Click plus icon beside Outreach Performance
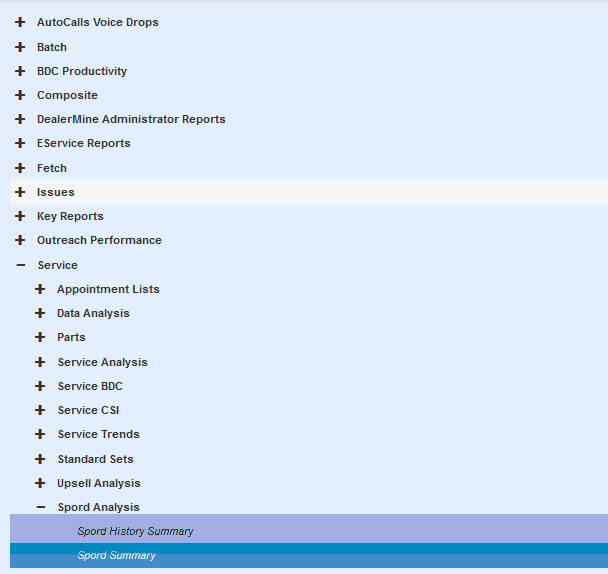 click(x=20, y=240)
